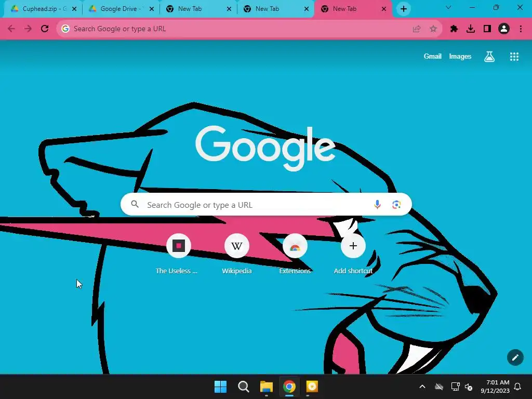Image resolution: width=532 pixels, height=399 pixels.
Task: Click the Google icon in address bar
Action: [x=65, y=29]
